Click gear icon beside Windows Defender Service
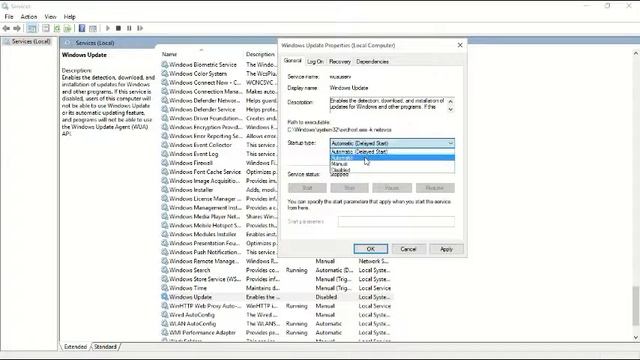 164,109
